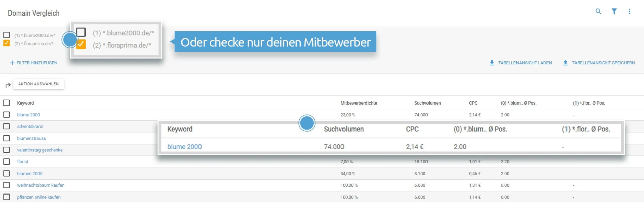Tick the select-all checkbox in Keyword header
Screen dimensions: 644x203
click(7, 103)
